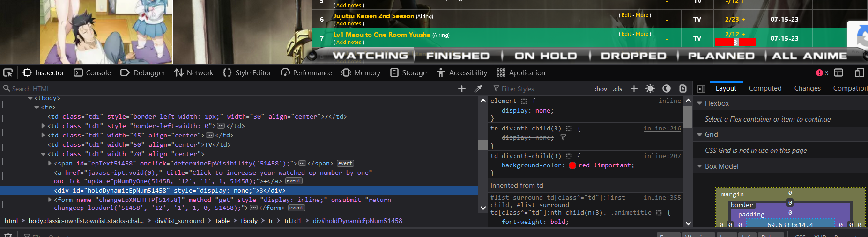Toggle the .cls classes panel
868x237 pixels.
pos(617,89)
